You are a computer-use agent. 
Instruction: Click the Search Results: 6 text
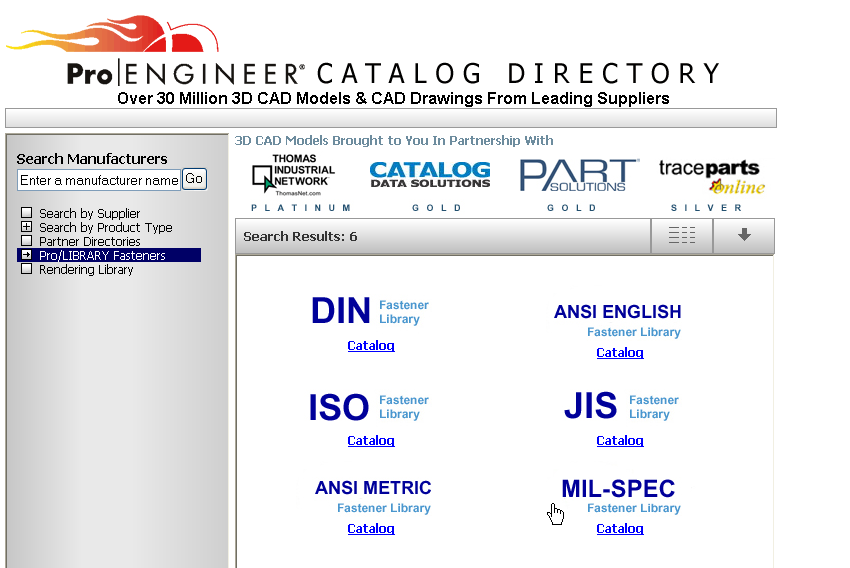[300, 237]
